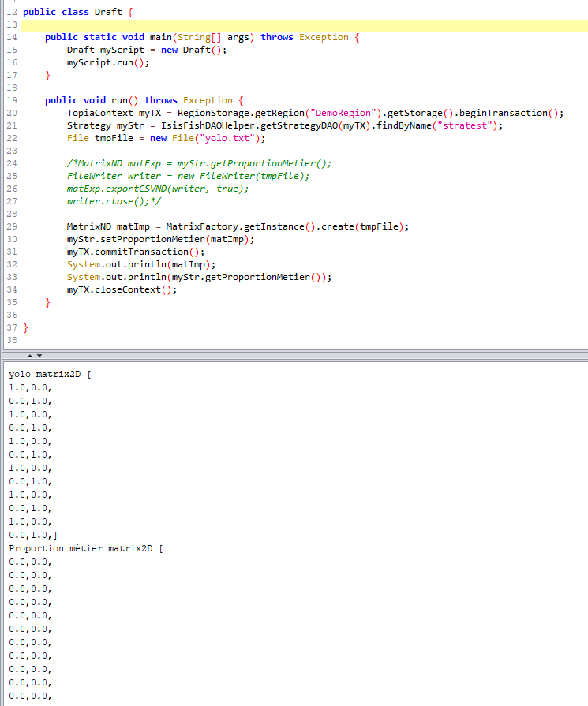The height and width of the screenshot is (706, 588).
Task: Click 'public void run() throws Exception {'
Action: [x=144, y=100]
